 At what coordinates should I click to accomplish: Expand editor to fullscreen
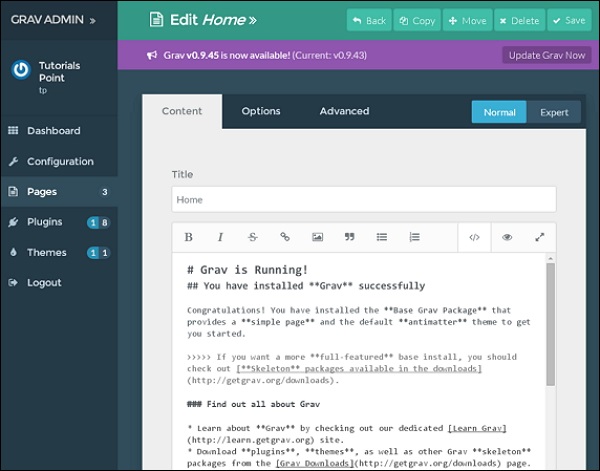(x=540, y=237)
